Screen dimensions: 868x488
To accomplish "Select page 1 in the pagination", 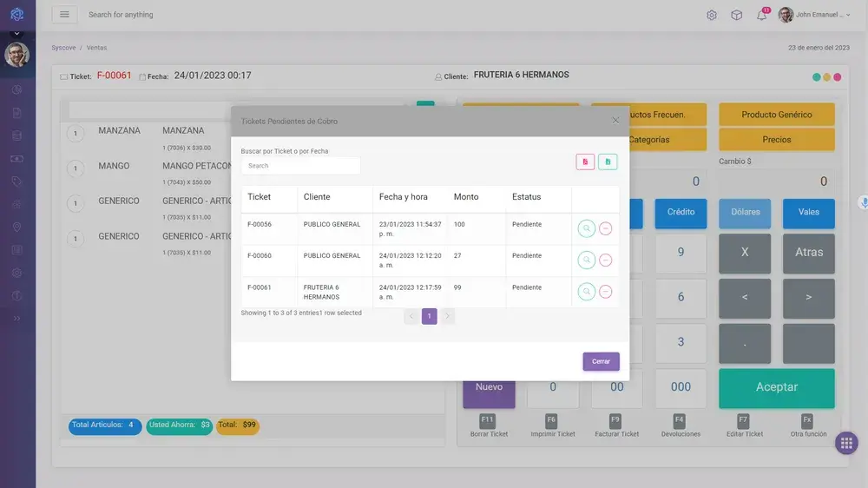I will [429, 316].
